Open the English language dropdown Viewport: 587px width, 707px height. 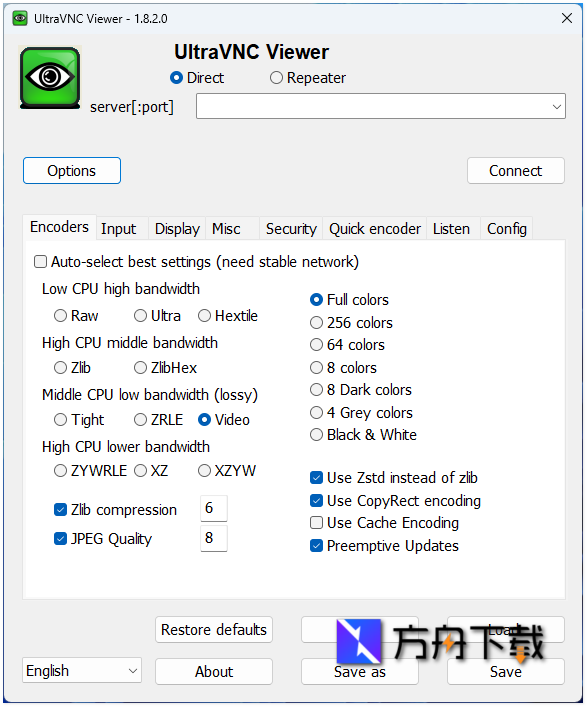[82, 670]
